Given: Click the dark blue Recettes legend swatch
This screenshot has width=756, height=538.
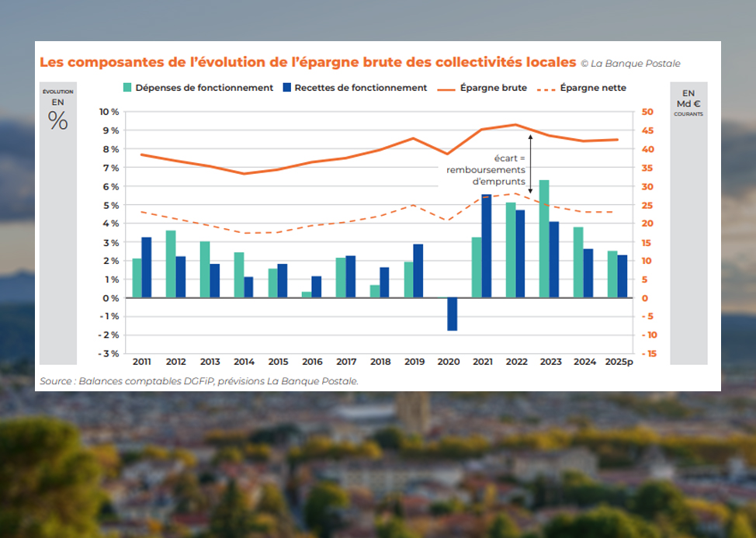Looking at the screenshot, I should 287,88.
